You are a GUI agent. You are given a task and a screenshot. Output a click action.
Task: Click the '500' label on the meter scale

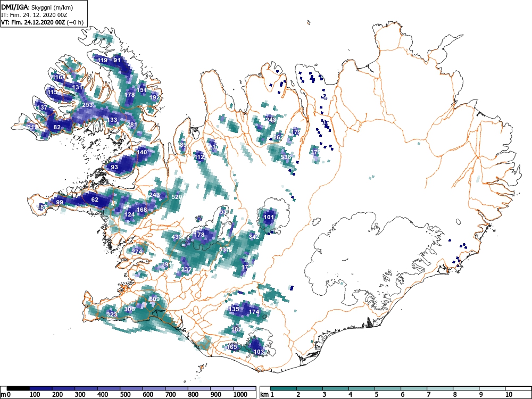(x=125, y=395)
